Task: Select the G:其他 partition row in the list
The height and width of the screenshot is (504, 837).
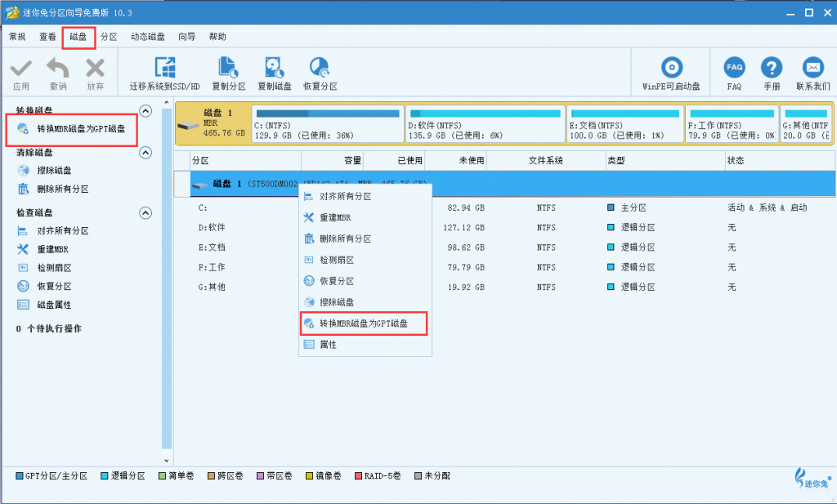Action: [512, 287]
